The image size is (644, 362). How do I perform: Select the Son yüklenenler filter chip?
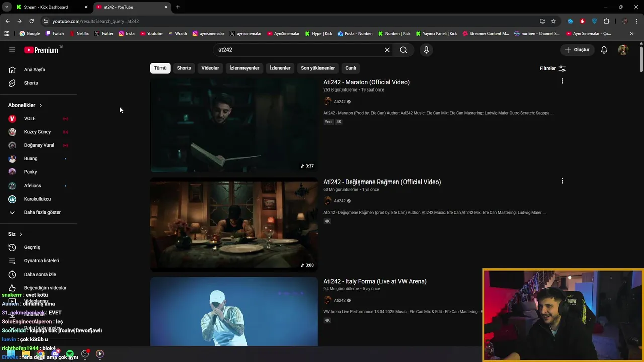(317, 68)
